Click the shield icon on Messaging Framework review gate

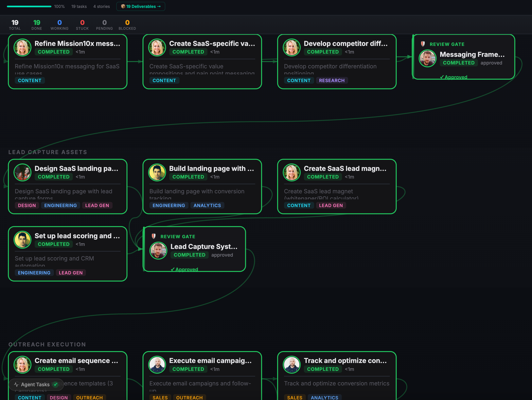(423, 44)
